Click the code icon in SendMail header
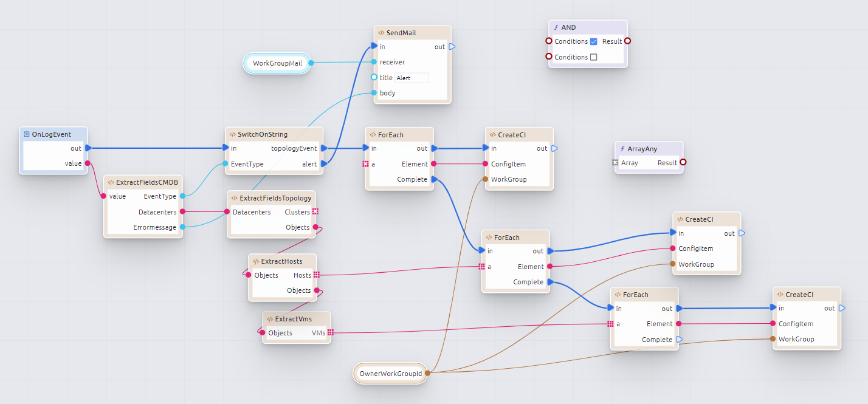Screen dimensions: 868x404 coord(381,33)
